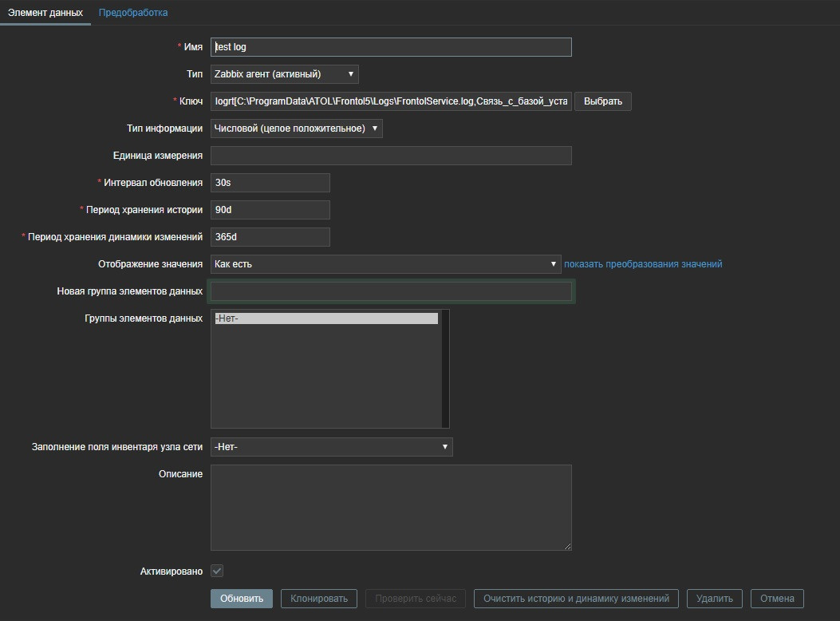Screen dimensions: 840x621
Task: Click the Единица измерения input field
Action: point(391,156)
